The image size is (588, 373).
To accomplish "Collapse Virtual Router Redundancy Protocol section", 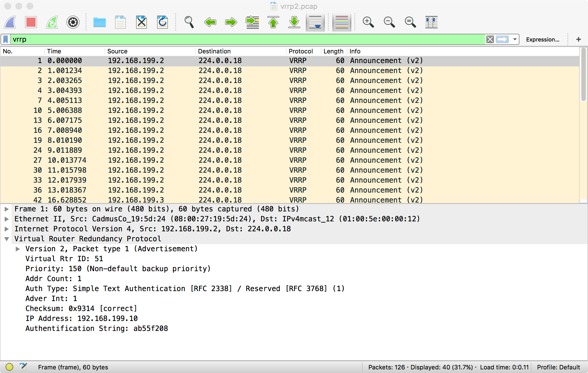I will [7, 239].
